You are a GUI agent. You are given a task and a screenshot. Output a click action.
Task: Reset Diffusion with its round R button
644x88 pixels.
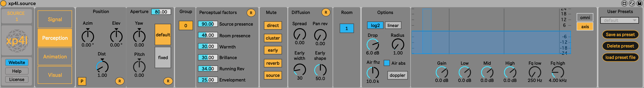coord(326,12)
